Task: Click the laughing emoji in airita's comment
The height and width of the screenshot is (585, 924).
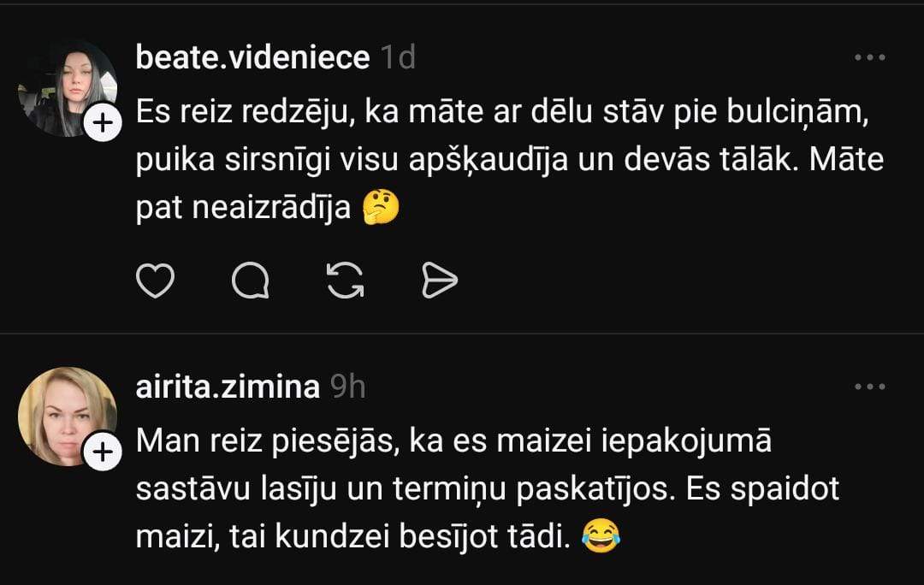Action: (600, 536)
